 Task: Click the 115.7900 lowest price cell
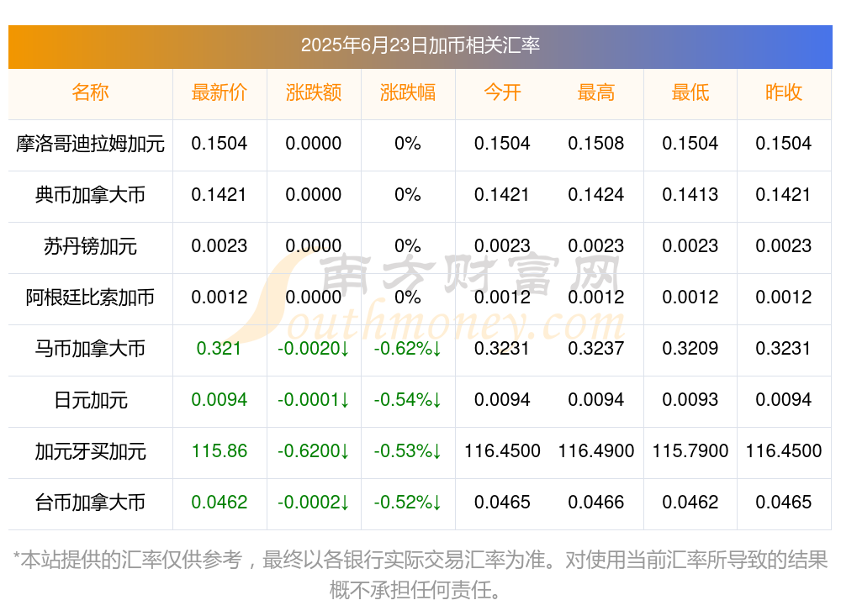(690, 450)
